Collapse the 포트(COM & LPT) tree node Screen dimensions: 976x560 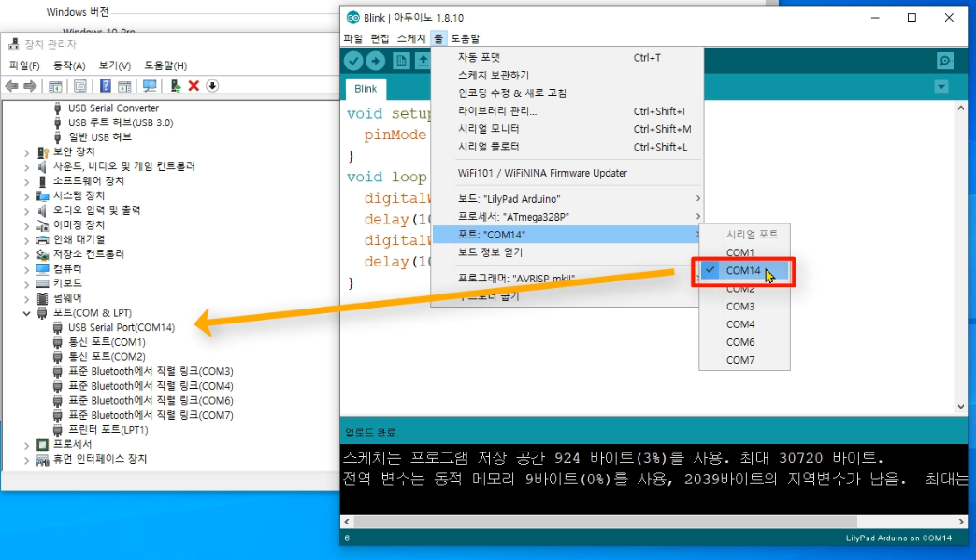click(x=27, y=313)
